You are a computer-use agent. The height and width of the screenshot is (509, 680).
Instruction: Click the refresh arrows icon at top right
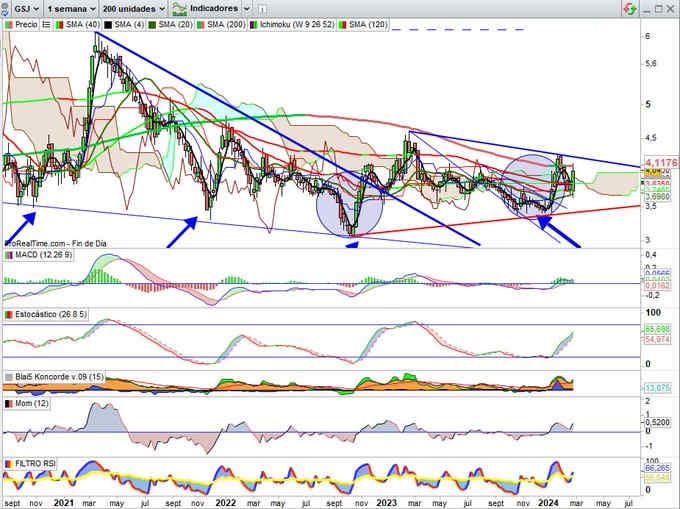629,7
